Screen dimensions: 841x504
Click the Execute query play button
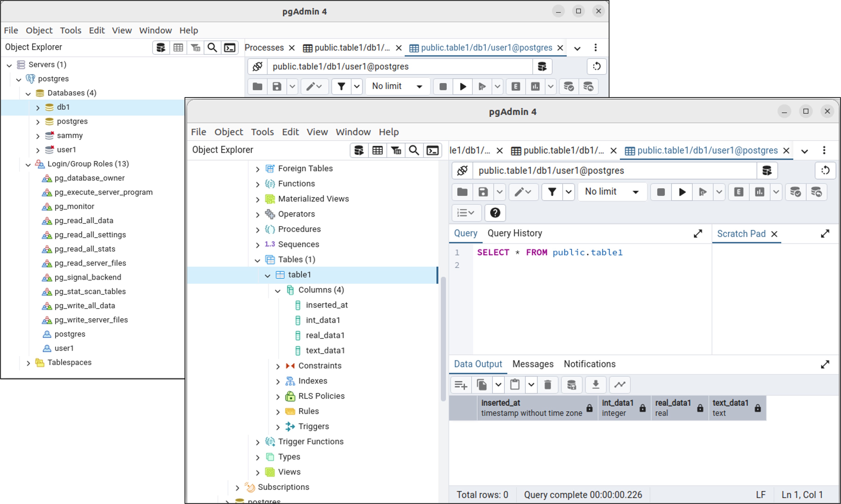682,192
